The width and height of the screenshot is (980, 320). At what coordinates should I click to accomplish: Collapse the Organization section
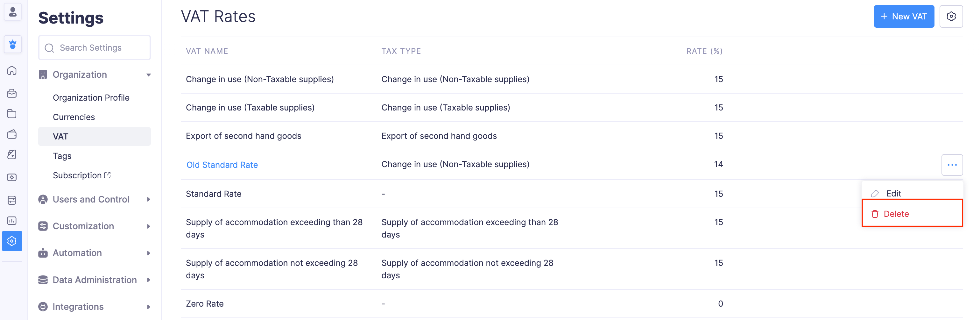point(148,75)
